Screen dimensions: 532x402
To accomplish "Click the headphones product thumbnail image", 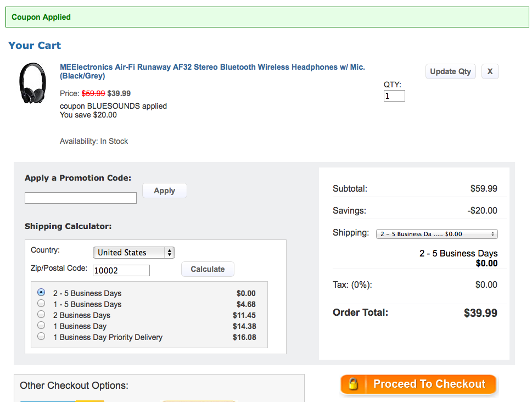I will click(32, 83).
